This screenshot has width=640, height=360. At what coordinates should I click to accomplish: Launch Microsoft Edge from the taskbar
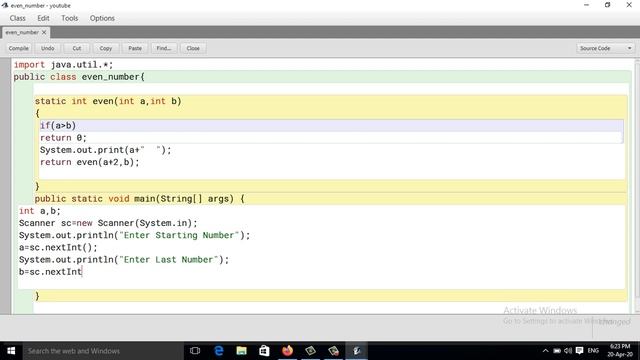point(219,351)
